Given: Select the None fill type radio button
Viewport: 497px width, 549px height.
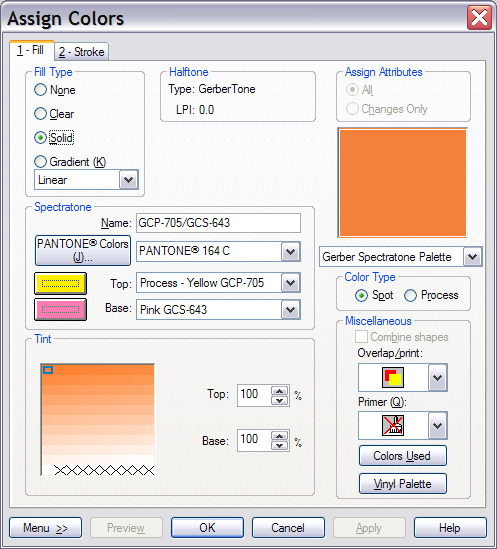Looking at the screenshot, I should 40,90.
